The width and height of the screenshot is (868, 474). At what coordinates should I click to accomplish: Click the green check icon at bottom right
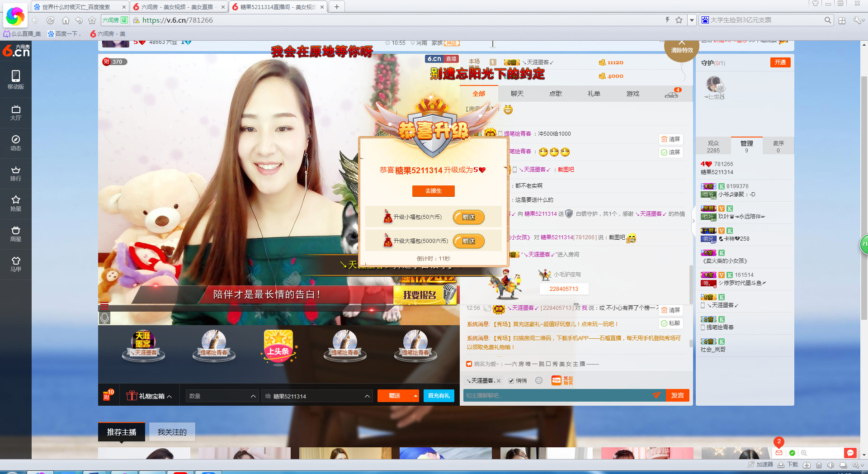(792, 453)
